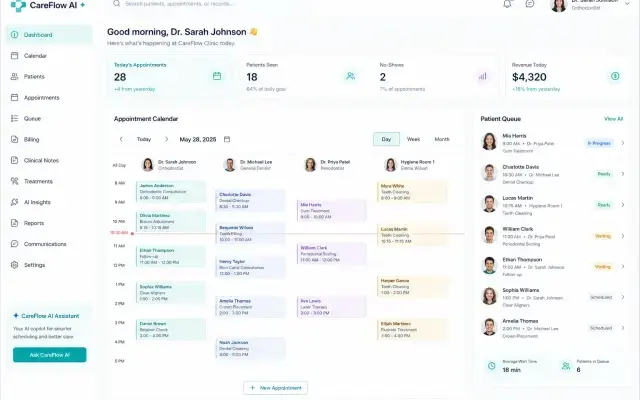The image size is (640, 400).
Task: Click Waiting badge for William Clark
Action: pos(603,236)
